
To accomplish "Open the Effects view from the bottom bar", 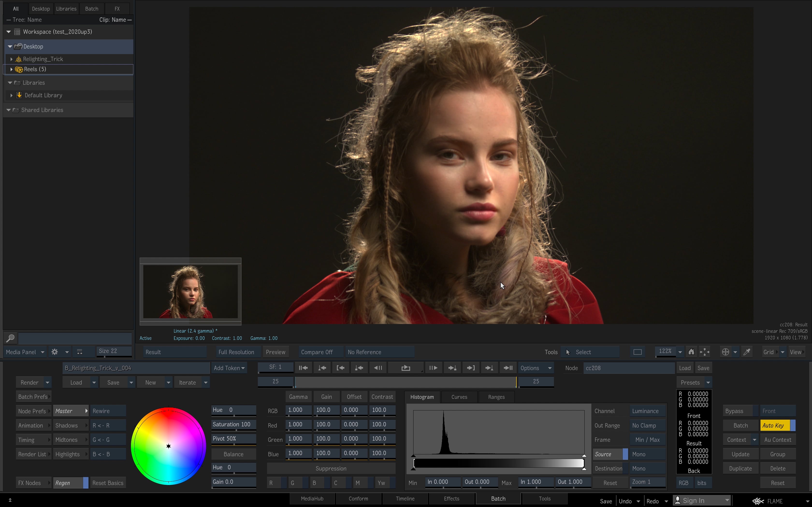I will (452, 499).
